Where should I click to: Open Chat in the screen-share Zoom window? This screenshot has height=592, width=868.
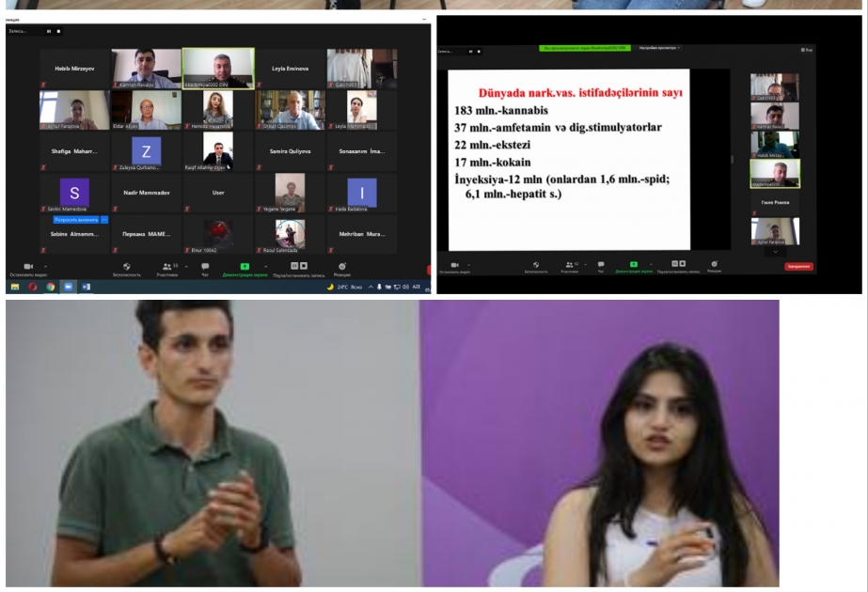[x=601, y=267]
